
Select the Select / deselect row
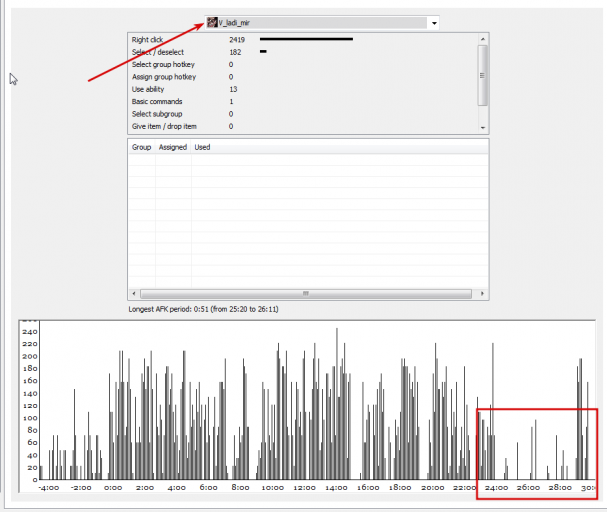tap(303, 52)
